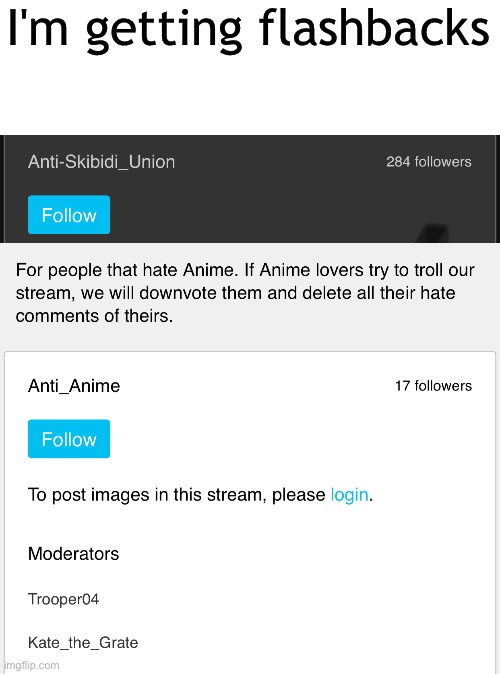The image size is (500, 674).
Task: Click the dark shape in banner corner
Action: tap(433, 233)
